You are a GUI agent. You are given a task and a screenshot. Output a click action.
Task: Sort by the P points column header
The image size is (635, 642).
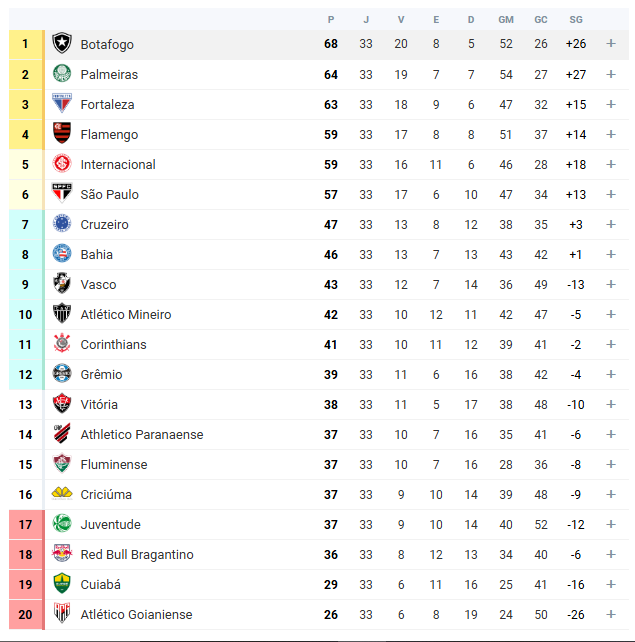point(331,20)
